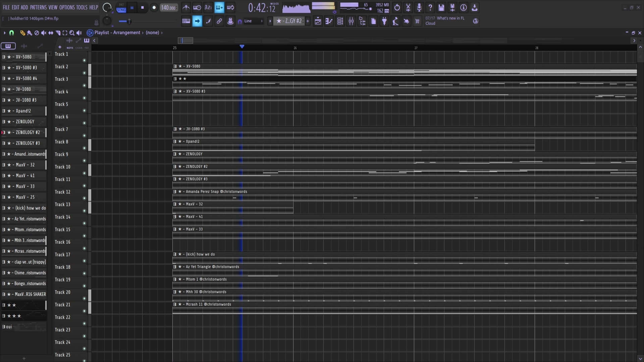Screen dimensions: 644x362
Task: Toggle mute switch for Track 16
Action: (84, 248)
